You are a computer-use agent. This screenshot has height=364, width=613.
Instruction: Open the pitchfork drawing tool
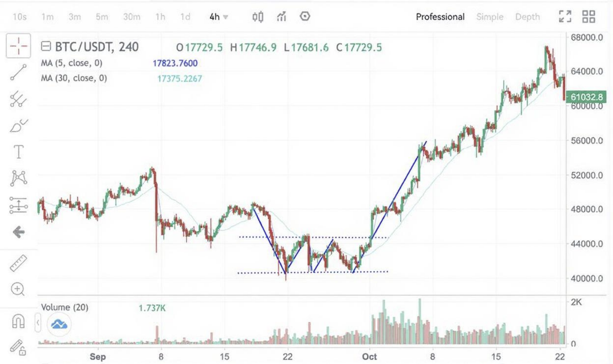point(18,99)
